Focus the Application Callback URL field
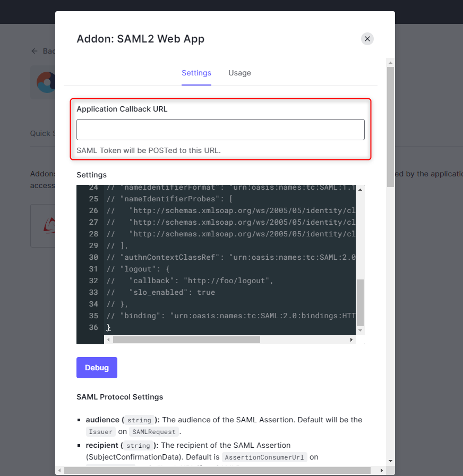Image resolution: width=463 pixels, height=476 pixels. (x=220, y=130)
